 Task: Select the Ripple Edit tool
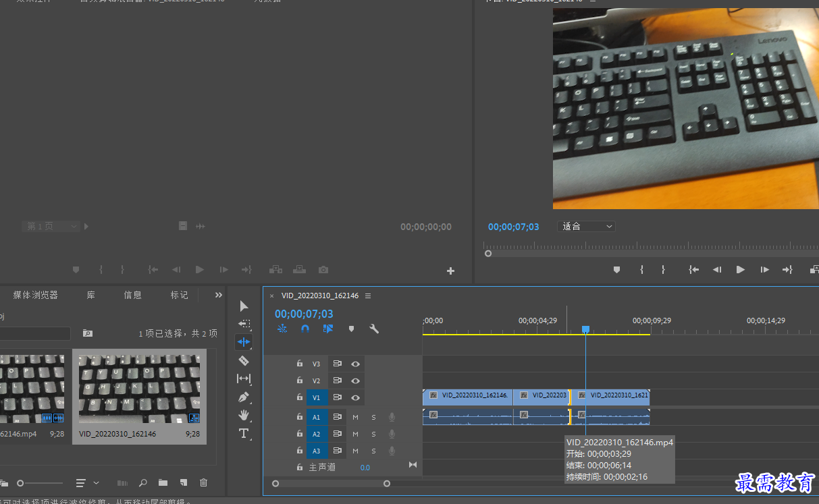[244, 342]
